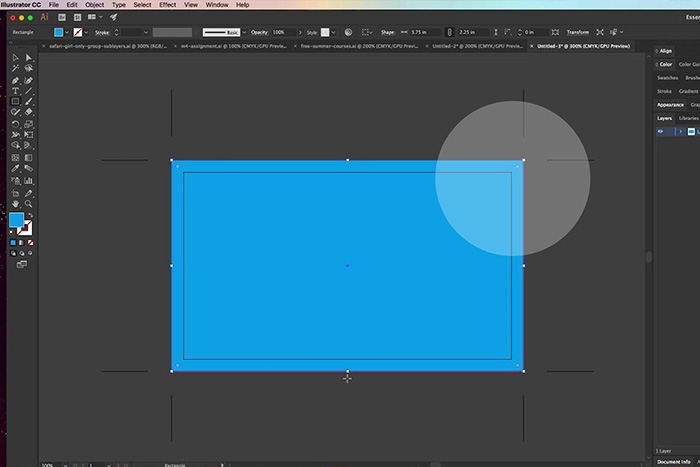Open the Change Screen Mode button
This screenshot has height=467, width=700.
pyautogui.click(x=21, y=264)
